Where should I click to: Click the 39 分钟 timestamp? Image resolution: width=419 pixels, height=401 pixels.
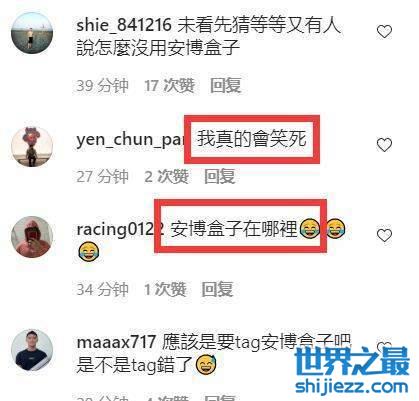[x=102, y=85]
